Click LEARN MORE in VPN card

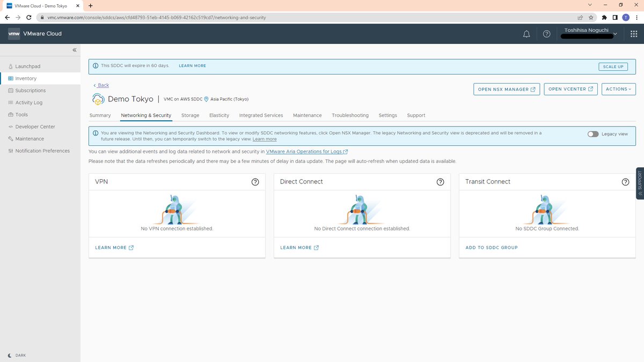click(114, 248)
